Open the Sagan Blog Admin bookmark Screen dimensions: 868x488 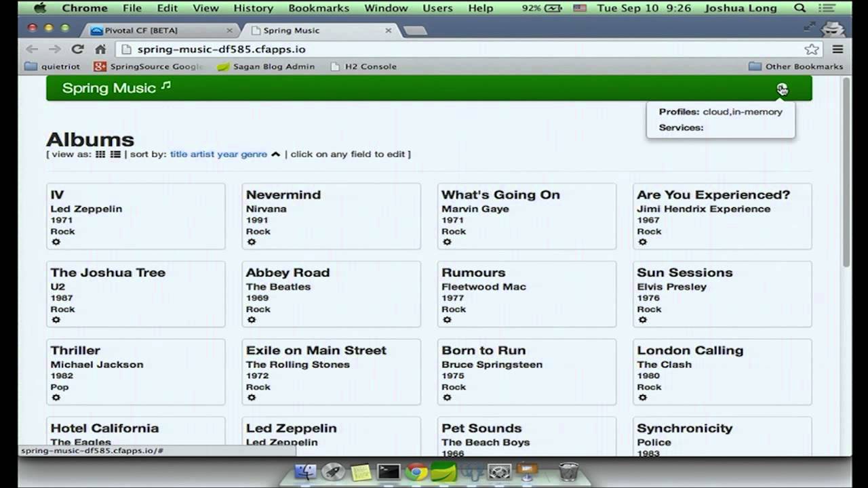(266, 66)
